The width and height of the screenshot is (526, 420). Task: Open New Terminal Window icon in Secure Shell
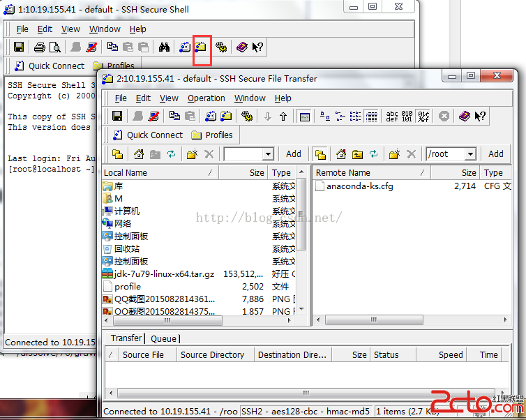[184, 47]
